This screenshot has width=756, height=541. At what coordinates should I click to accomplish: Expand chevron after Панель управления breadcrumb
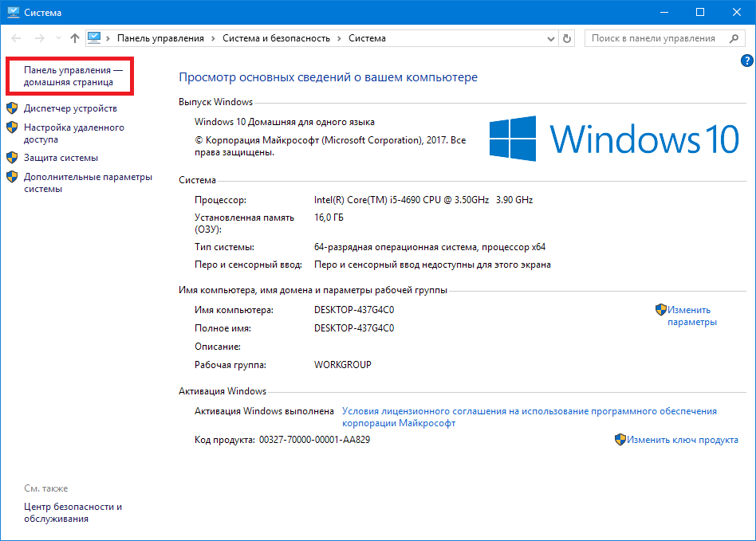213,38
